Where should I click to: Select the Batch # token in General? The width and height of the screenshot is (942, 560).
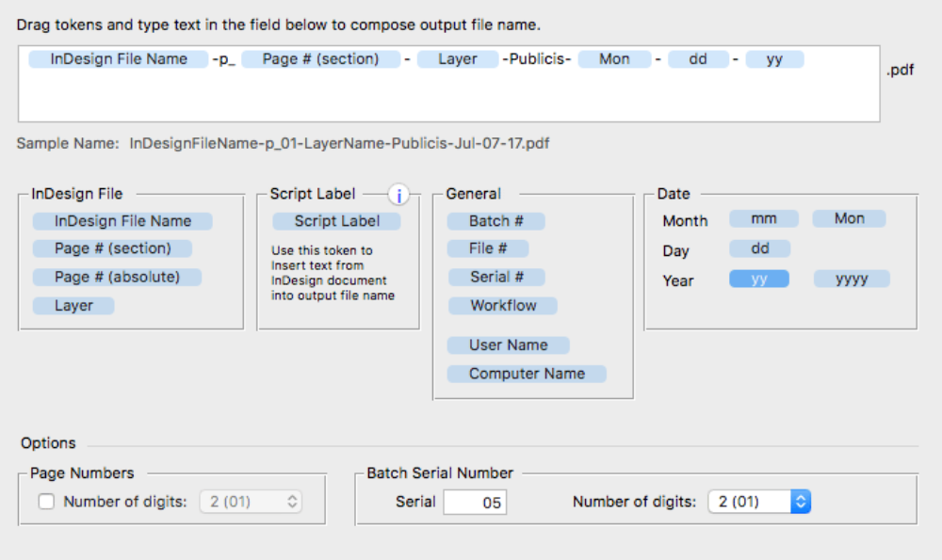[495, 221]
